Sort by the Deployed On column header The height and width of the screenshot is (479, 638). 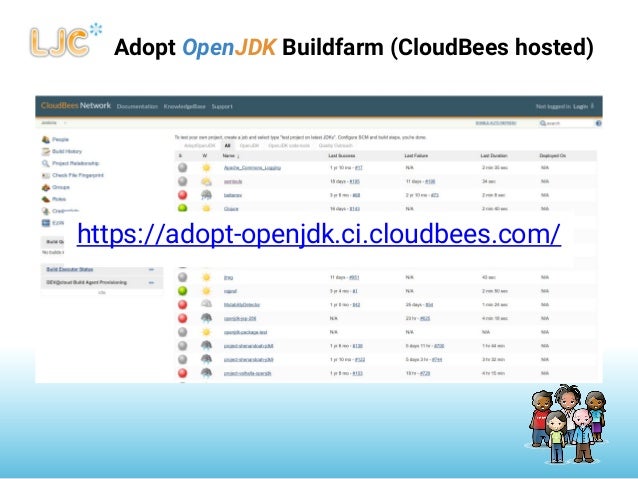click(553, 156)
